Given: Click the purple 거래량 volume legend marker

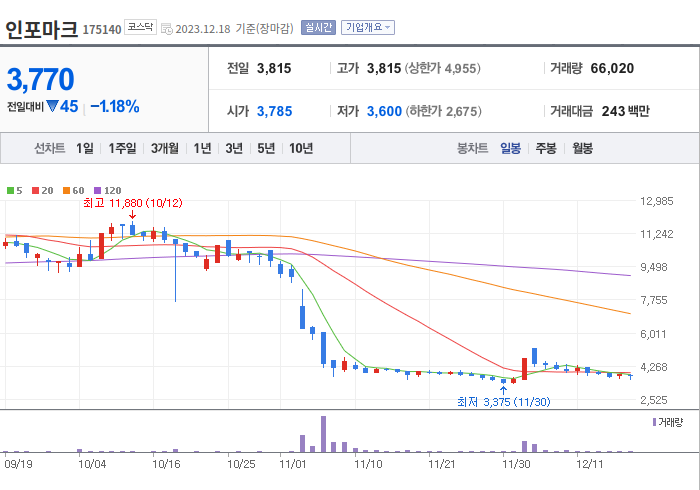Looking at the screenshot, I should click(654, 422).
